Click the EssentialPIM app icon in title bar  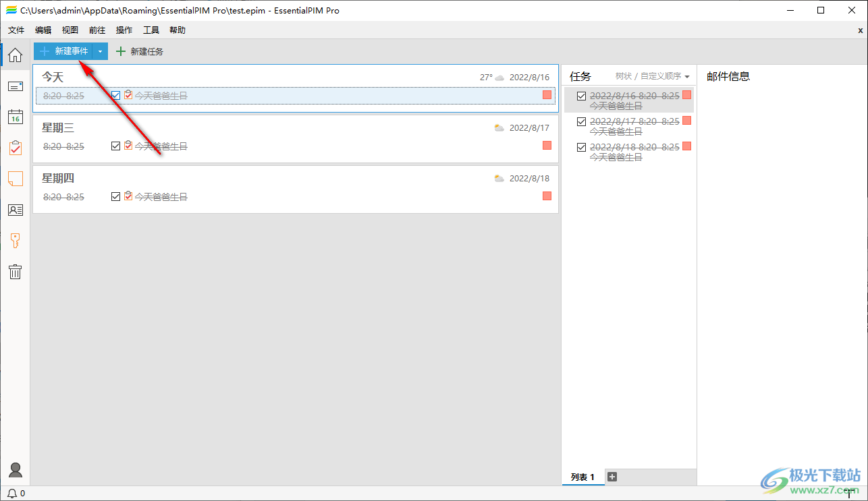(11, 10)
